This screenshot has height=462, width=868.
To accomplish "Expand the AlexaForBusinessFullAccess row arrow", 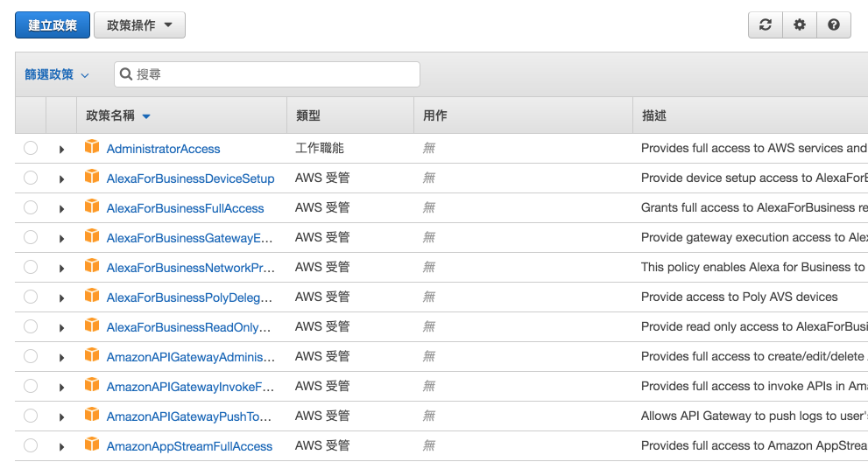I will (x=61, y=209).
